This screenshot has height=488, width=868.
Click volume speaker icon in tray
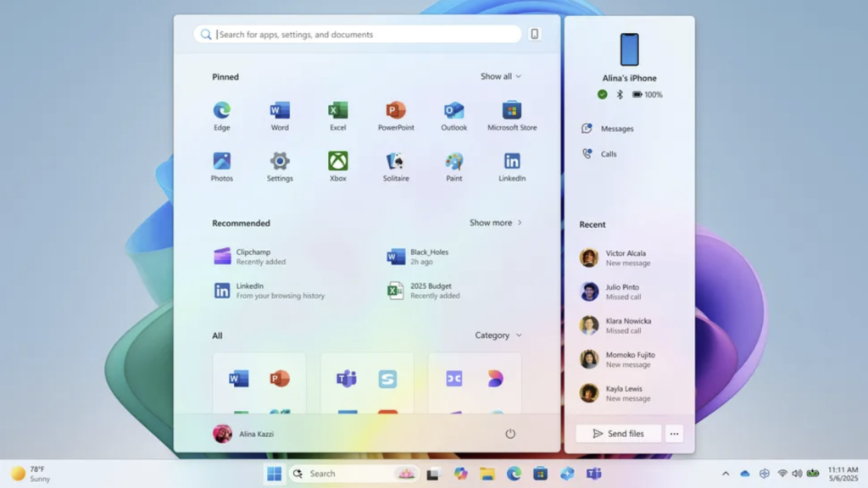point(797,474)
